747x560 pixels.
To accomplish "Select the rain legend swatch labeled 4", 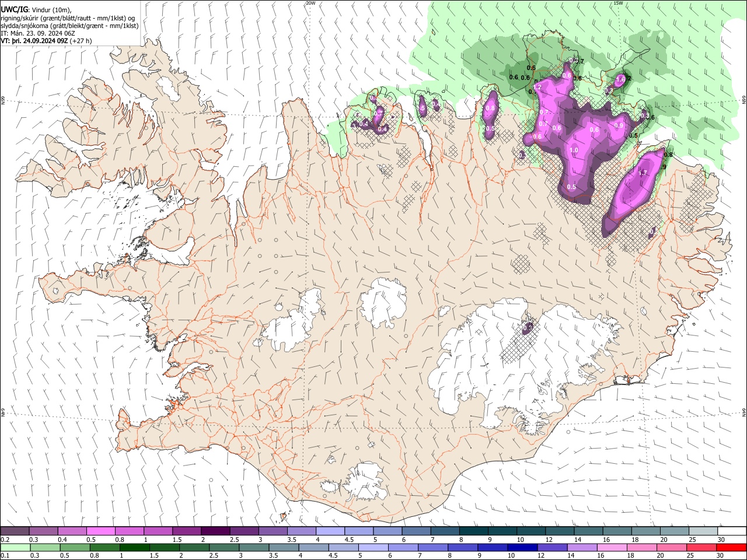I will pos(314,547).
